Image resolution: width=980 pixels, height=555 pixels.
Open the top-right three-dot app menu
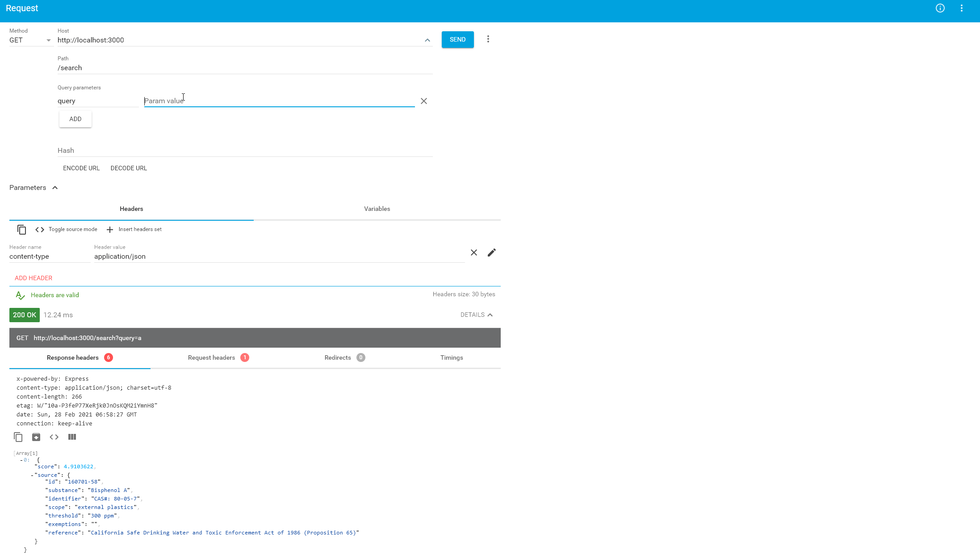point(962,8)
